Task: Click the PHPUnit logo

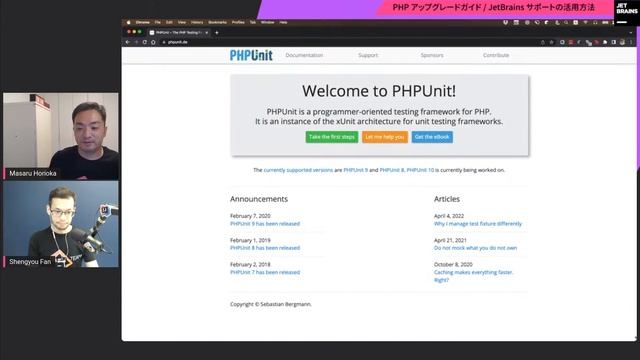Action: pos(251,55)
